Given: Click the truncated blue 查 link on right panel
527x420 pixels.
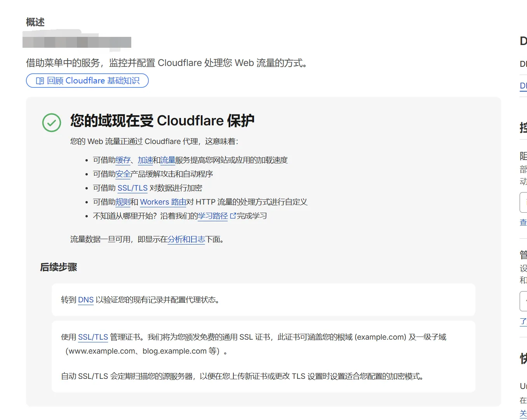Looking at the screenshot, I should 523,222.
